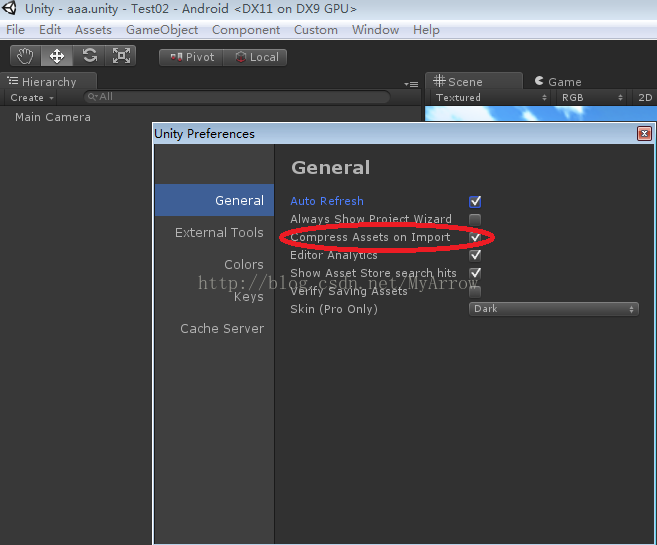Click the Auto Refresh label
This screenshot has width=657, height=545.
(x=327, y=201)
